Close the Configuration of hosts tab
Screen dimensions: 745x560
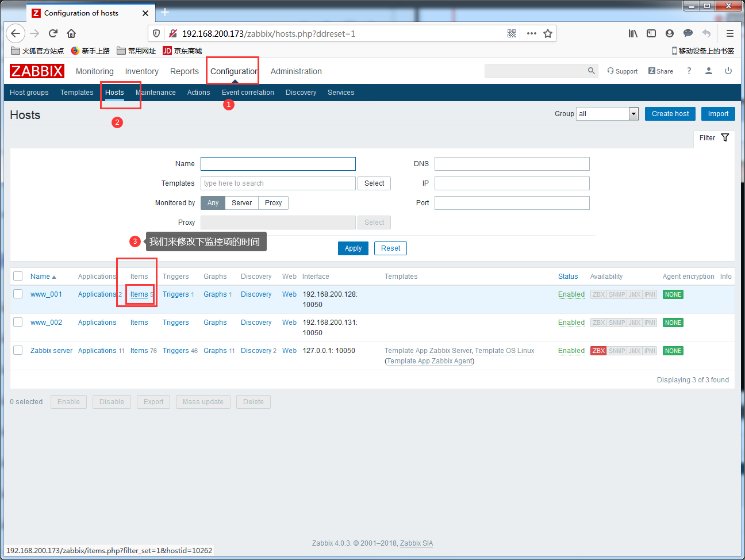[145, 13]
